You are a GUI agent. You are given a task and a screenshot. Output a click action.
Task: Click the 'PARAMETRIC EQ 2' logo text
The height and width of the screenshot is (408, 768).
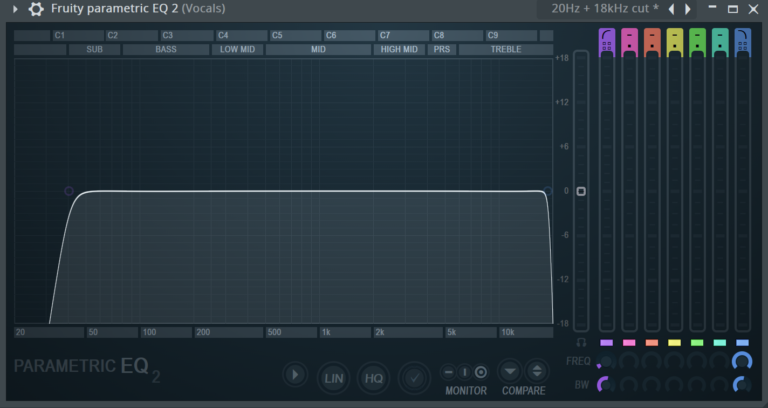(87, 368)
